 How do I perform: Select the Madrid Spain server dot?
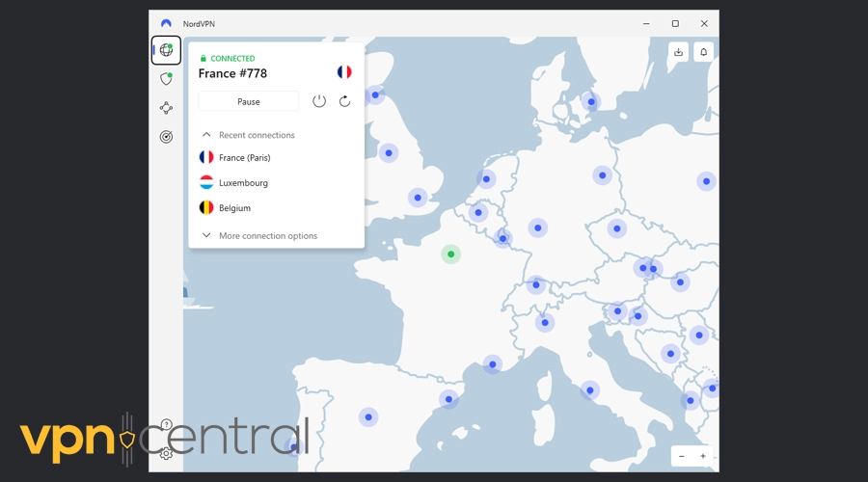click(368, 417)
